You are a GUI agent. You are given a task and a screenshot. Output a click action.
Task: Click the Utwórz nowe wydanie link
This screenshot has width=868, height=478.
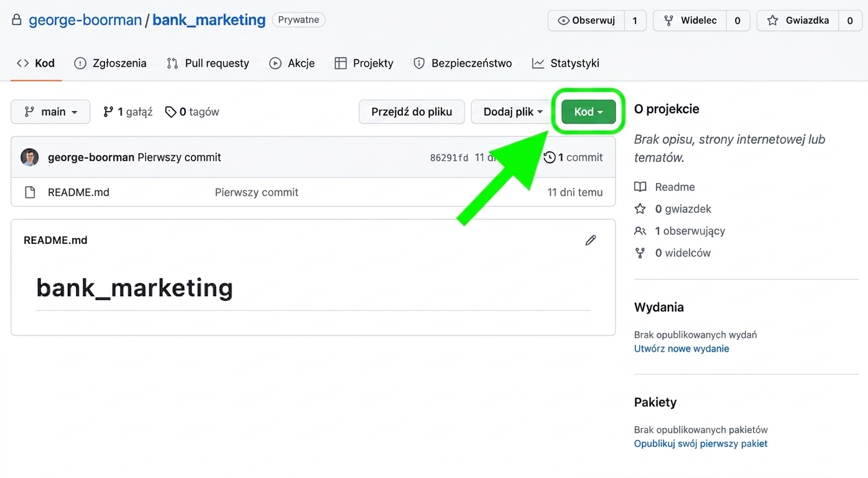681,349
